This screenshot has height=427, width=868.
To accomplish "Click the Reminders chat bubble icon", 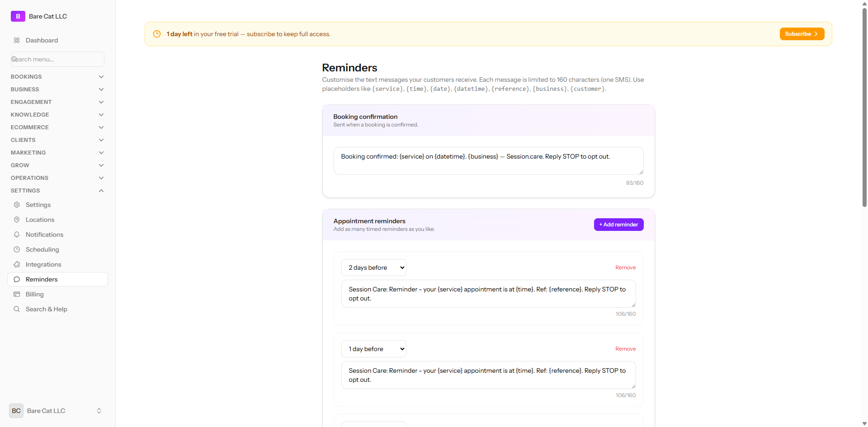I will click(x=17, y=279).
